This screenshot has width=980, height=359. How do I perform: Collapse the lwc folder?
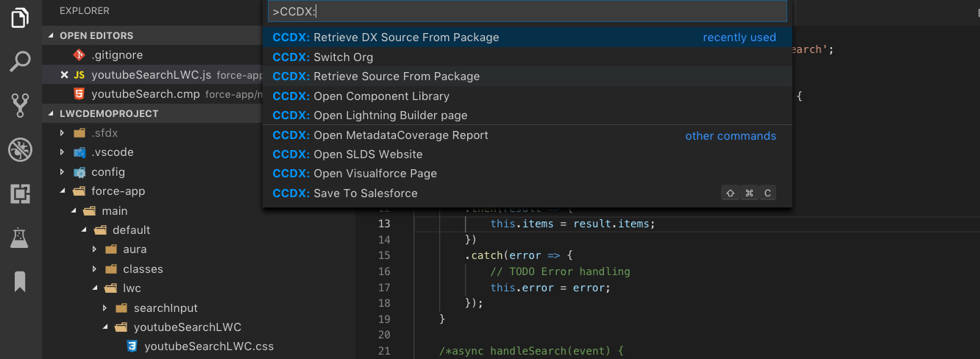(94, 288)
